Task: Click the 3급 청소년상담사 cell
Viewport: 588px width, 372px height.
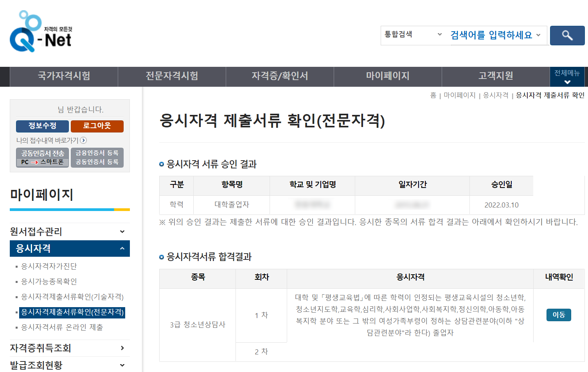Action: tap(198, 325)
